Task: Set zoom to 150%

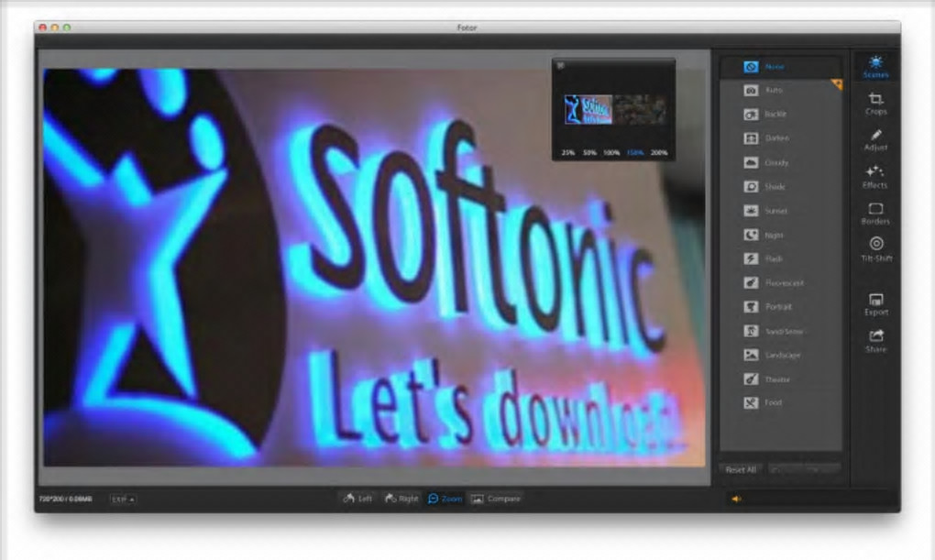Action: 635,153
